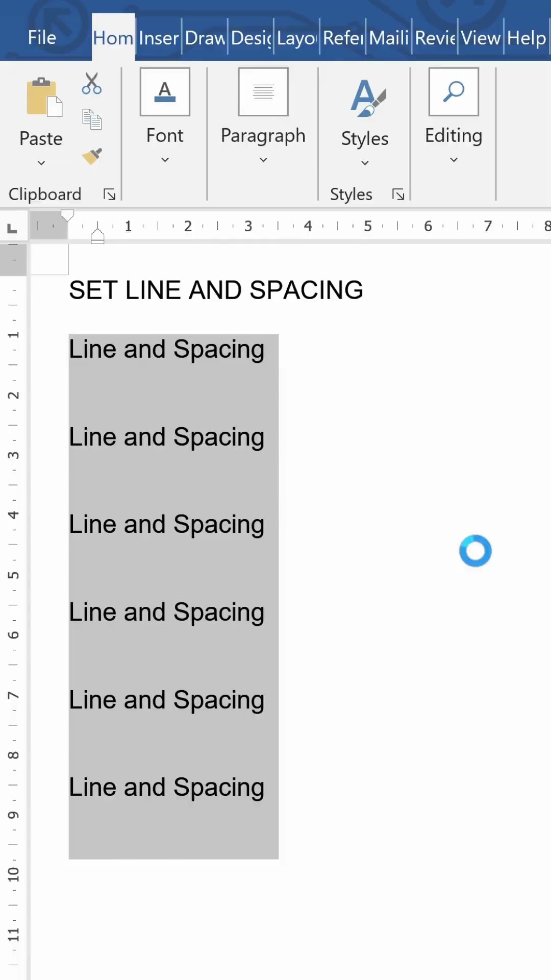Open the Styles pane launcher
Viewport: 551px width, 980px height.
(x=398, y=194)
